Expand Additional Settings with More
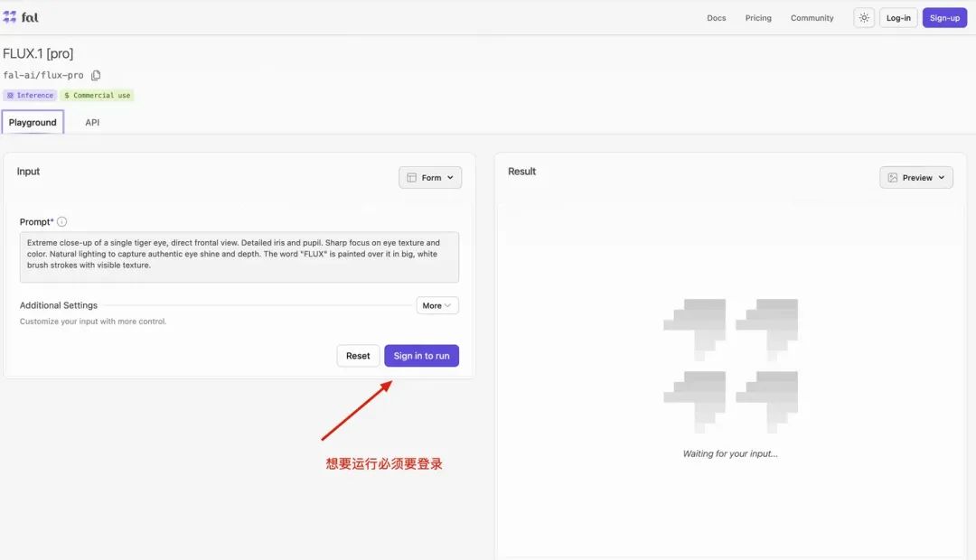This screenshot has width=976, height=560. [437, 305]
